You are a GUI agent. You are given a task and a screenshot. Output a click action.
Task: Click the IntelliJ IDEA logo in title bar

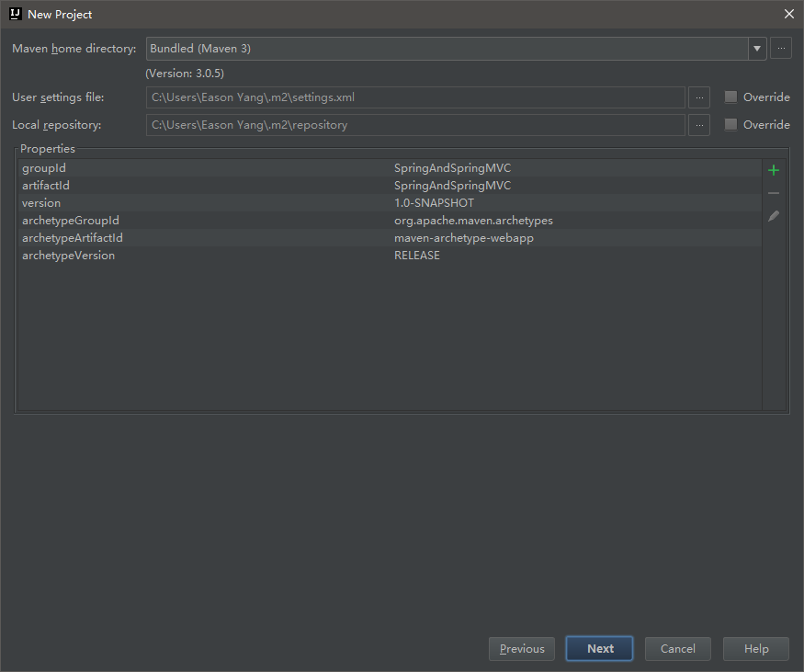tap(16, 14)
